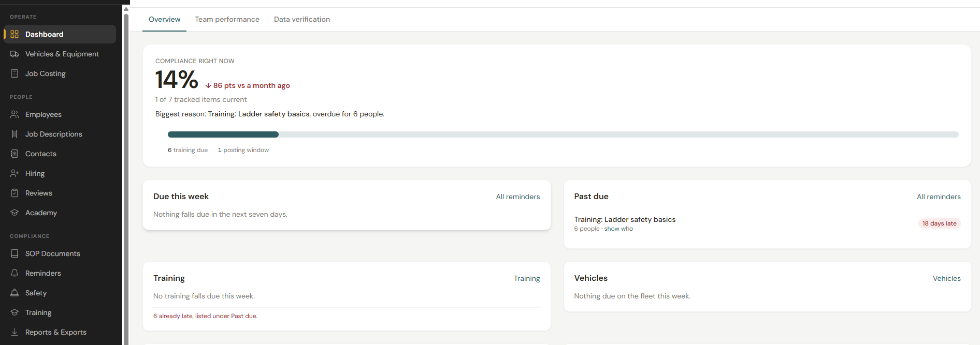The height and width of the screenshot is (345, 980).
Task: Click the compliance progress bar
Action: (563, 134)
